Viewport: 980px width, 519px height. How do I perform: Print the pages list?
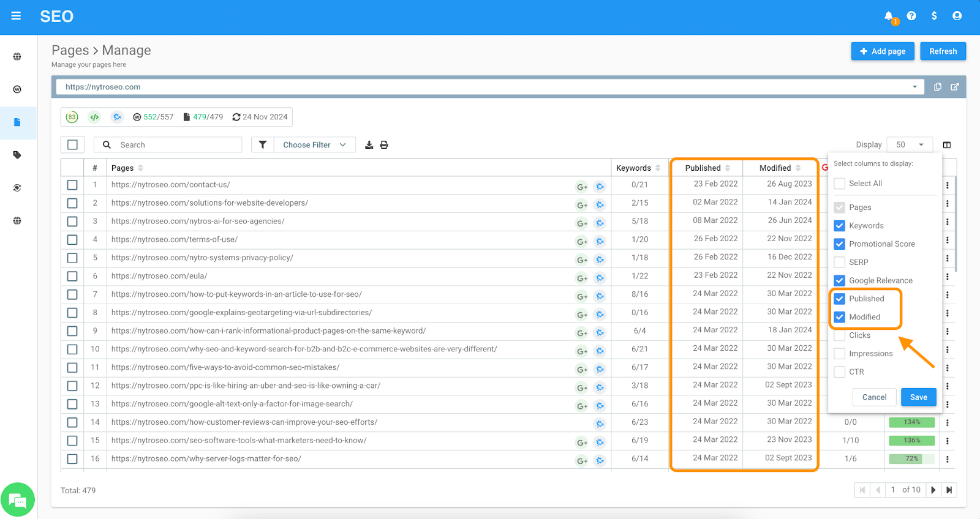[x=384, y=145]
